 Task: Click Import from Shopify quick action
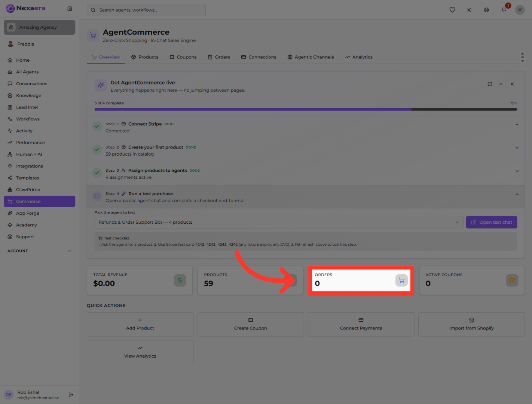click(471, 324)
